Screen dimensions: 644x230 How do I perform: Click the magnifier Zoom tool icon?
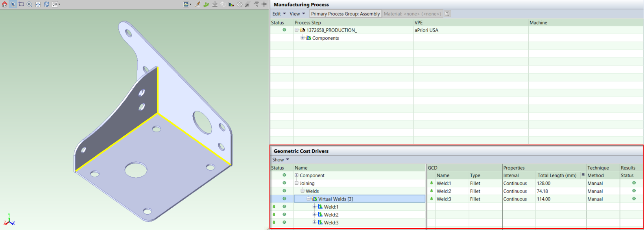[30, 4]
